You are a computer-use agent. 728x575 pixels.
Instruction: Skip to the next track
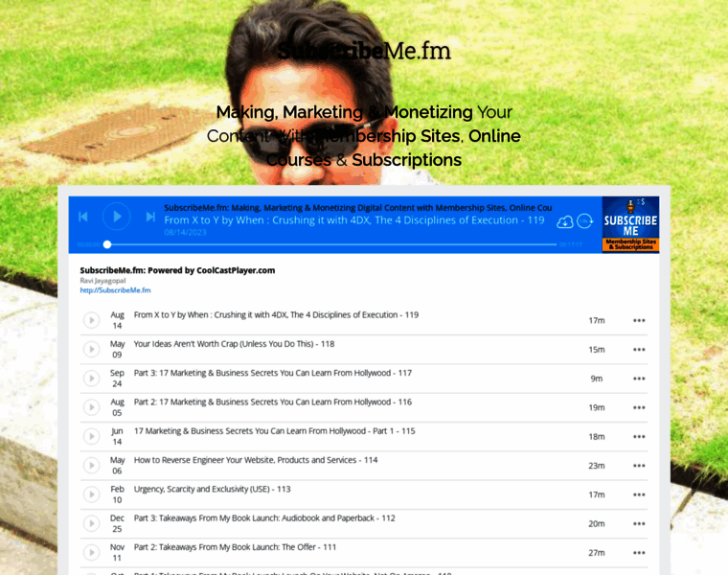coord(150,217)
